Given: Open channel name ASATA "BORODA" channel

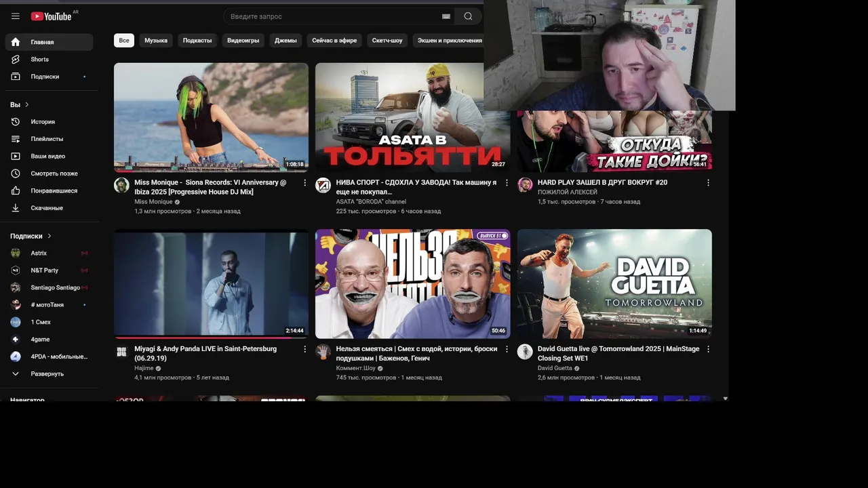Looking at the screenshot, I should 371,202.
